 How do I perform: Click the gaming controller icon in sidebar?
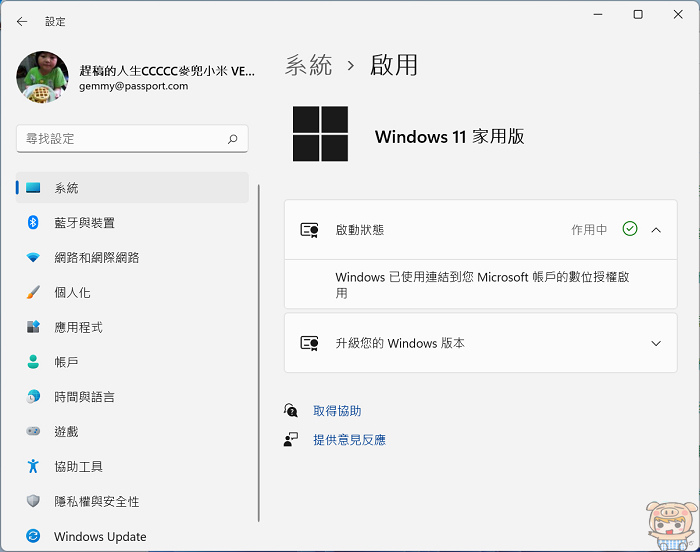pos(33,431)
